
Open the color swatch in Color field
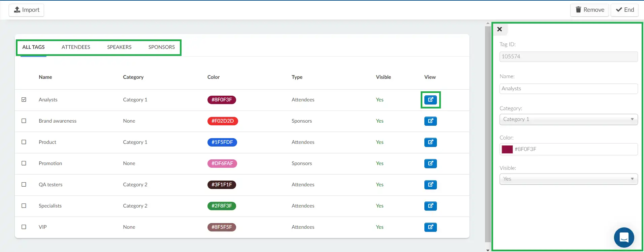(507, 149)
